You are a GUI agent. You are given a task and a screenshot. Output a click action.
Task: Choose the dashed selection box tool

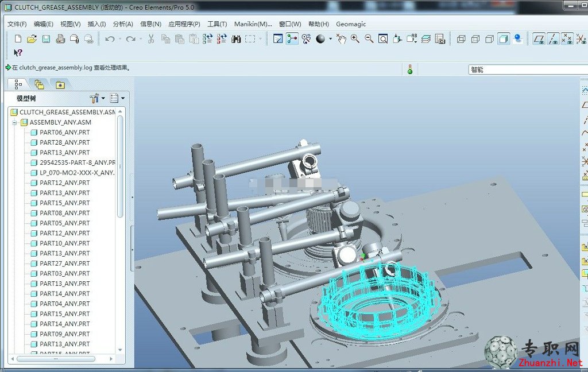click(250, 38)
